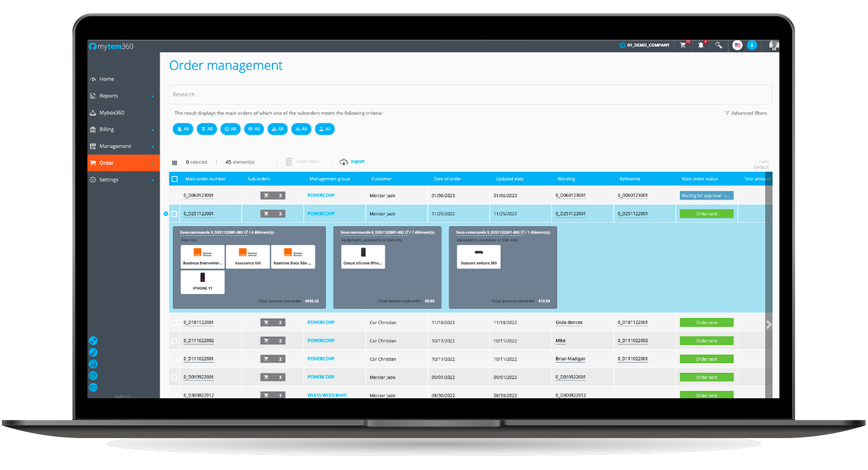868x470 pixels.
Task: Expand sub-orders of order 0_D111022002
Action: tap(272, 341)
